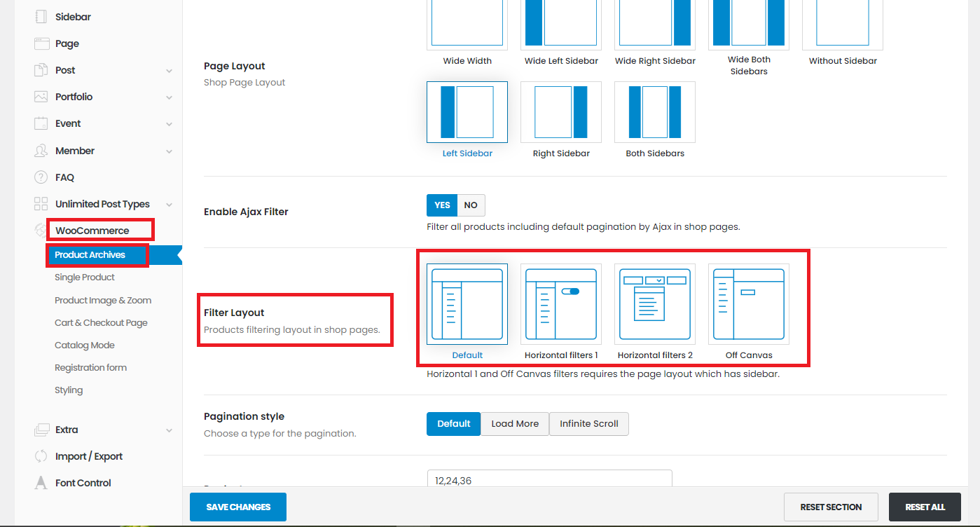
Task: Disable Ajax Filter with NO
Action: tap(471, 205)
